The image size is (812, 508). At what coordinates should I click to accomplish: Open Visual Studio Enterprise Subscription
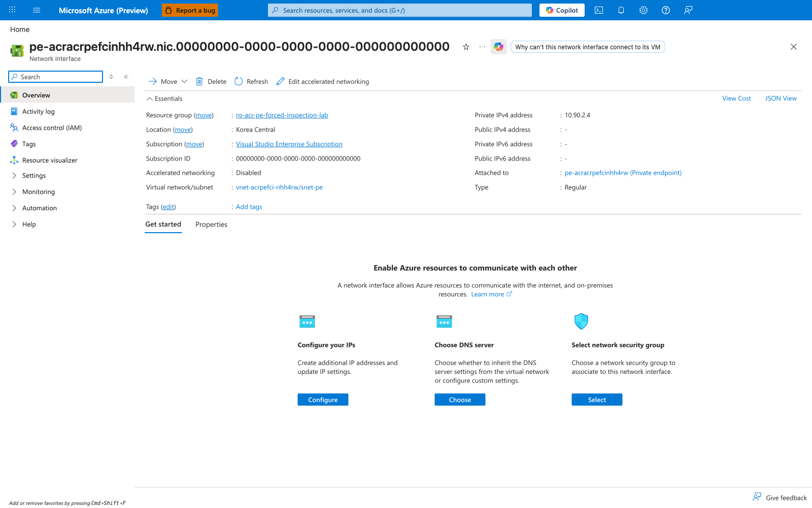[x=289, y=144]
